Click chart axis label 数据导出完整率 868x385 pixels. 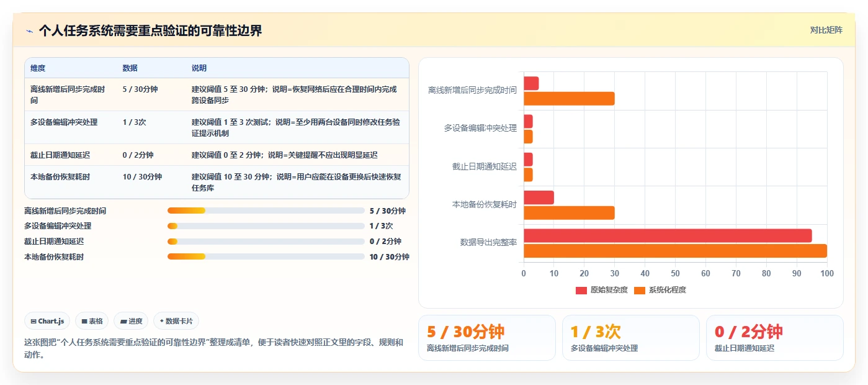coord(488,242)
